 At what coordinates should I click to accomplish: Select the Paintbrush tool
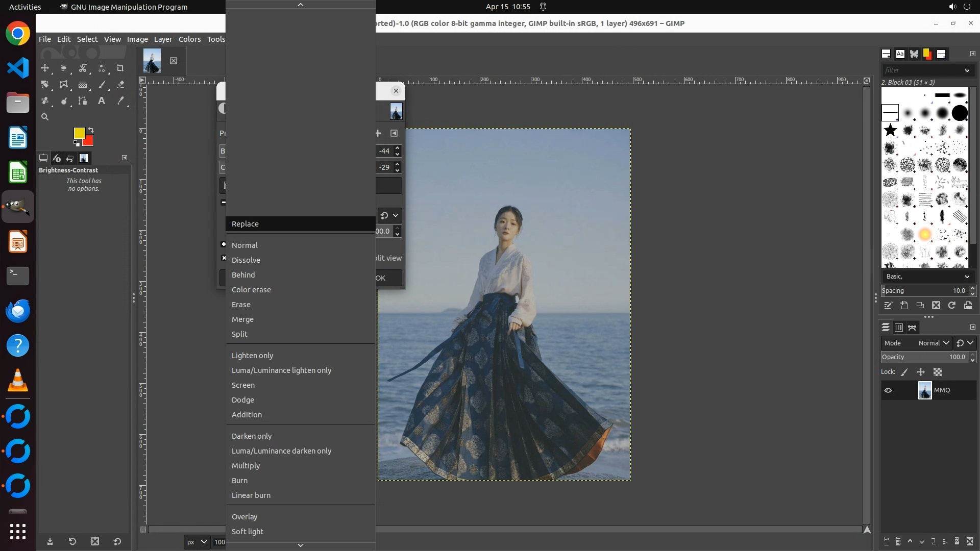(x=102, y=85)
